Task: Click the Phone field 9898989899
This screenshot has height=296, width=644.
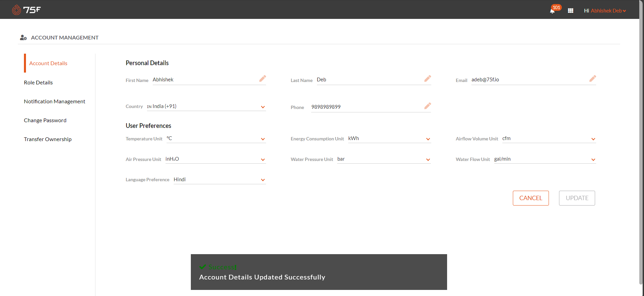Action: [371, 107]
